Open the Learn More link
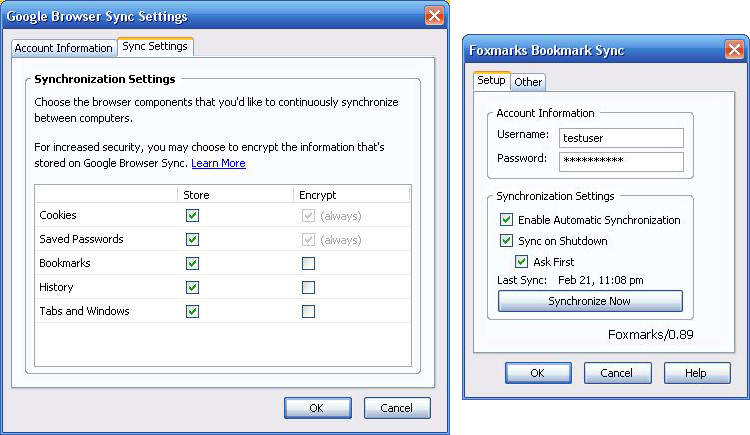 (x=218, y=163)
